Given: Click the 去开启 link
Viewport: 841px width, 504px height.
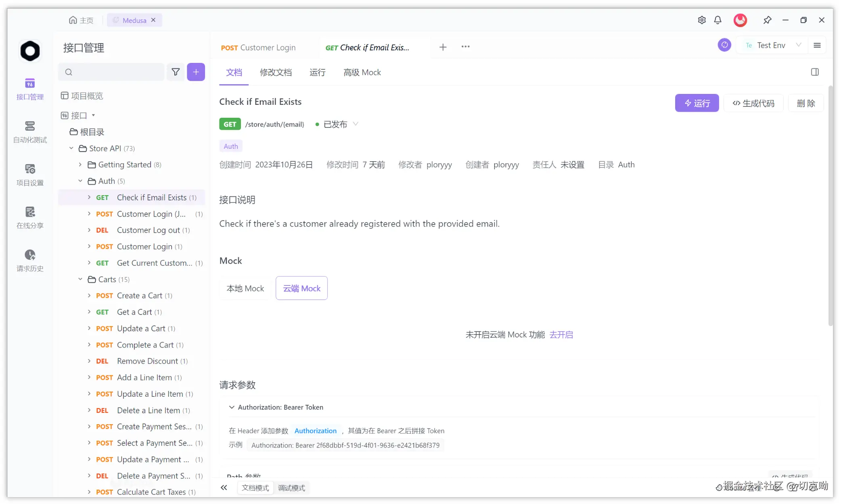Looking at the screenshot, I should click(x=561, y=335).
